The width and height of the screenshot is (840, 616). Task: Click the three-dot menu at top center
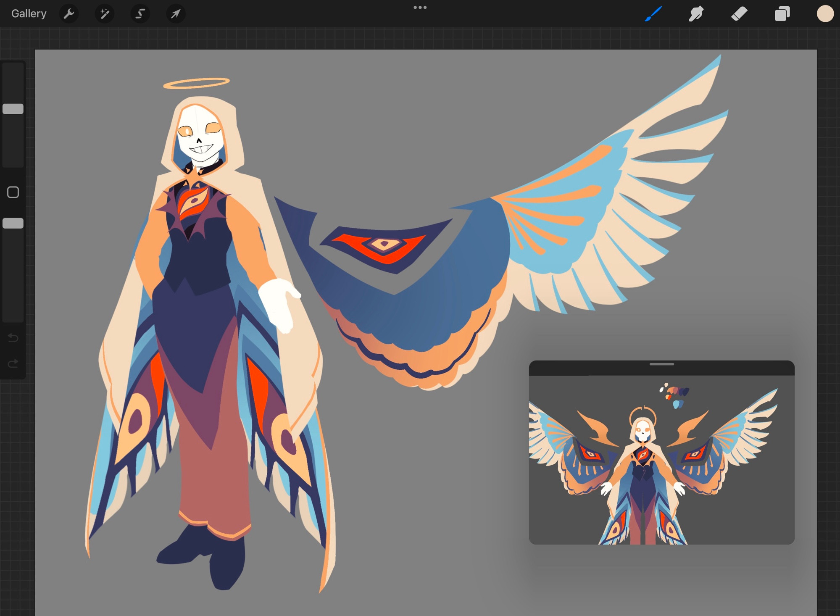click(x=420, y=8)
